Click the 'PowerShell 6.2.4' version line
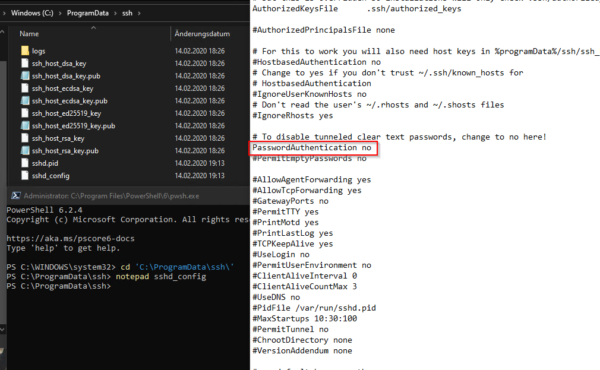600x370 pixels. click(44, 210)
